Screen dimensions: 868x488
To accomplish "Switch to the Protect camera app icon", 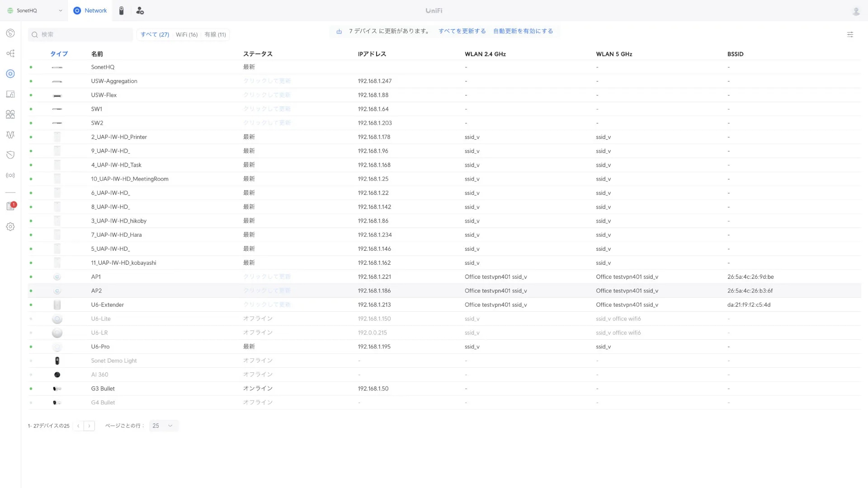I will pyautogui.click(x=121, y=10).
